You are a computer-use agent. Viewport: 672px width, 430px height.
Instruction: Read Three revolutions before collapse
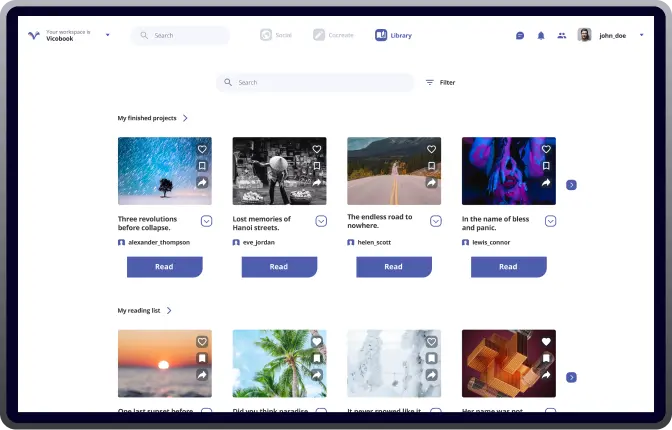(x=165, y=267)
